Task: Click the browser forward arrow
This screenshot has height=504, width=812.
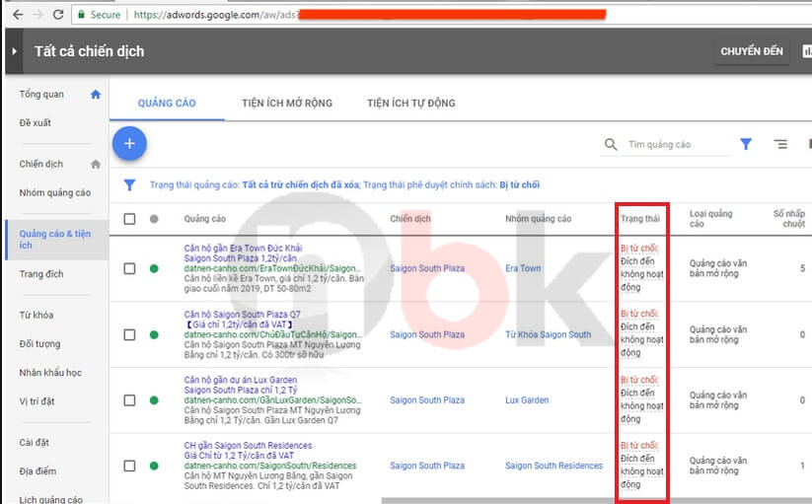Action: (x=37, y=15)
